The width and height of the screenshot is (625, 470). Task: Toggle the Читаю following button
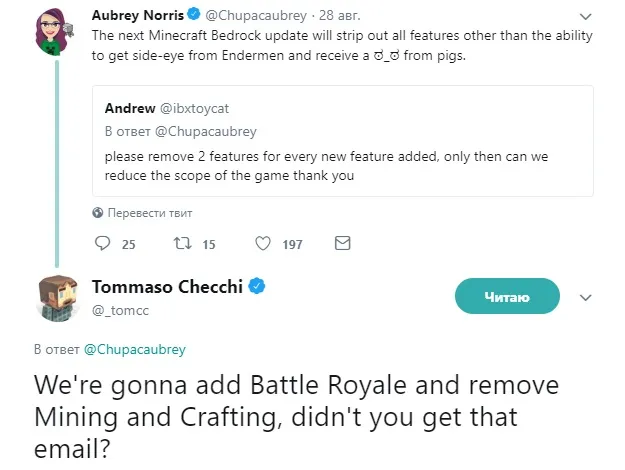pos(507,297)
